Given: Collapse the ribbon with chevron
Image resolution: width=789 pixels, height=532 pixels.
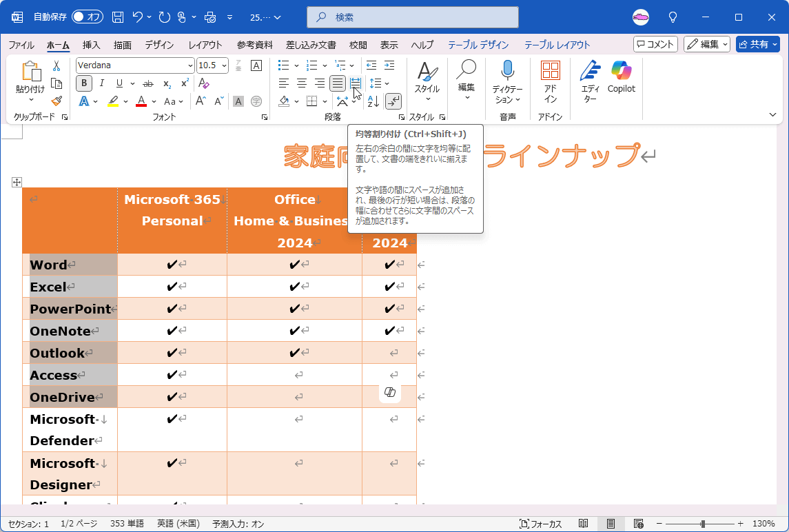Looking at the screenshot, I should tap(773, 115).
